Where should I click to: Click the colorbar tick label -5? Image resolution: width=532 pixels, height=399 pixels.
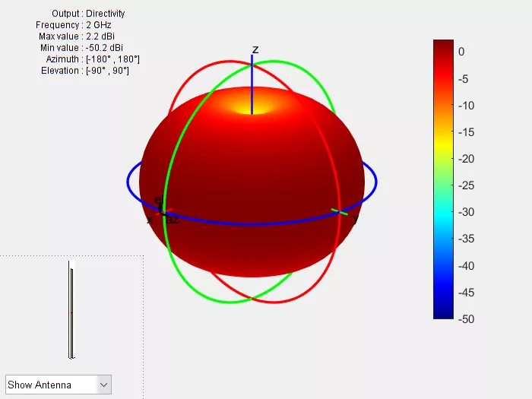pyautogui.click(x=464, y=79)
